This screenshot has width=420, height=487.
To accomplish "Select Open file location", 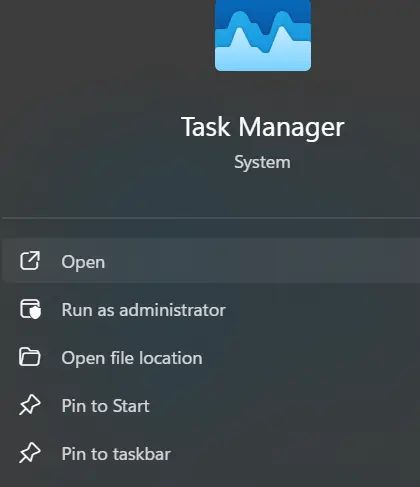I will click(211, 358).
